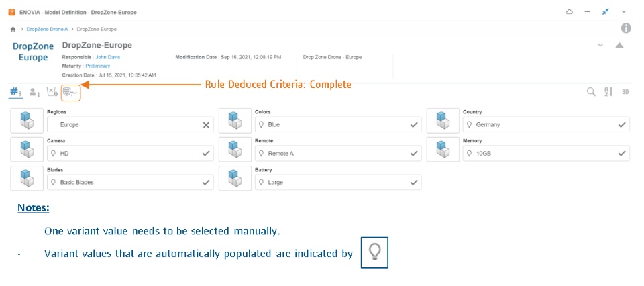The width and height of the screenshot is (644, 286).
Task: Click the DropZone-Europe title heading
Action: coord(97,45)
